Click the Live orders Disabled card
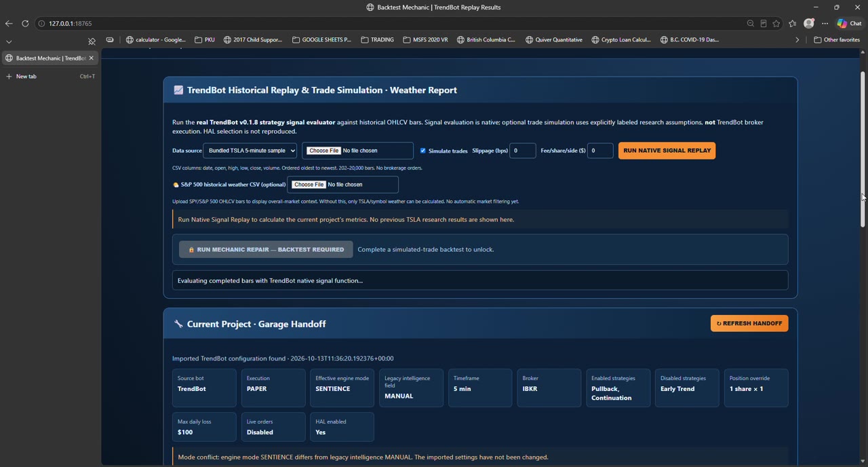Image resolution: width=868 pixels, height=467 pixels. [x=273, y=427]
